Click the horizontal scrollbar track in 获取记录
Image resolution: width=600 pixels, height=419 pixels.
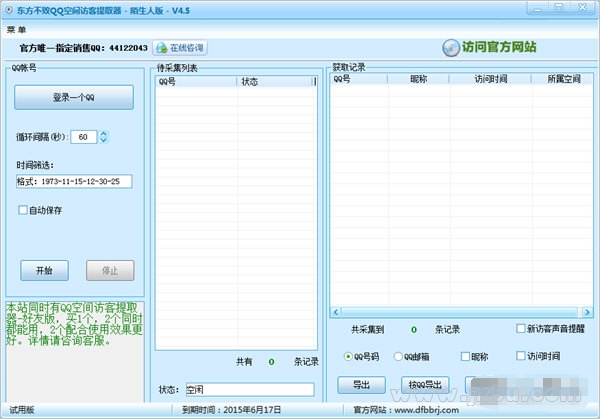pyautogui.click(x=459, y=312)
